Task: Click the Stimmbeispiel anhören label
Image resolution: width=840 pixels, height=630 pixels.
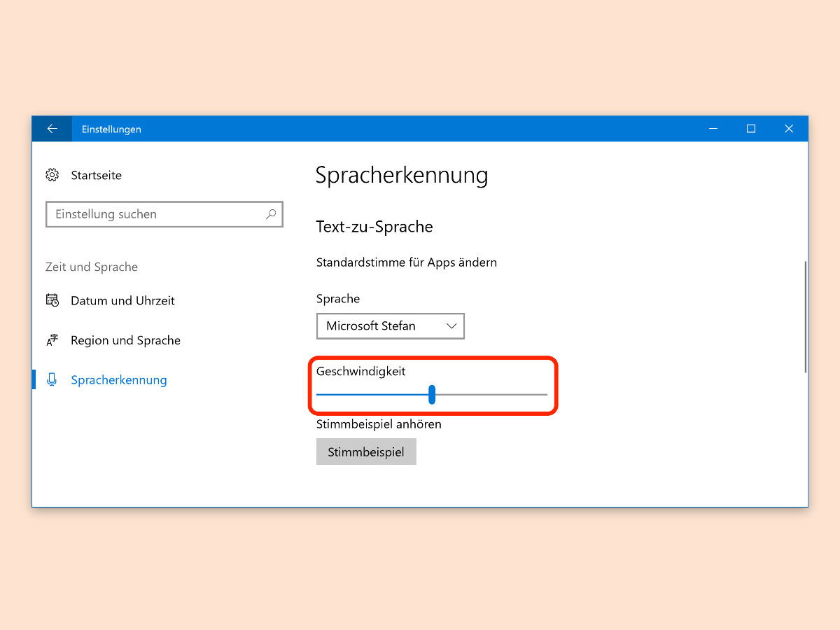Action: [379, 424]
